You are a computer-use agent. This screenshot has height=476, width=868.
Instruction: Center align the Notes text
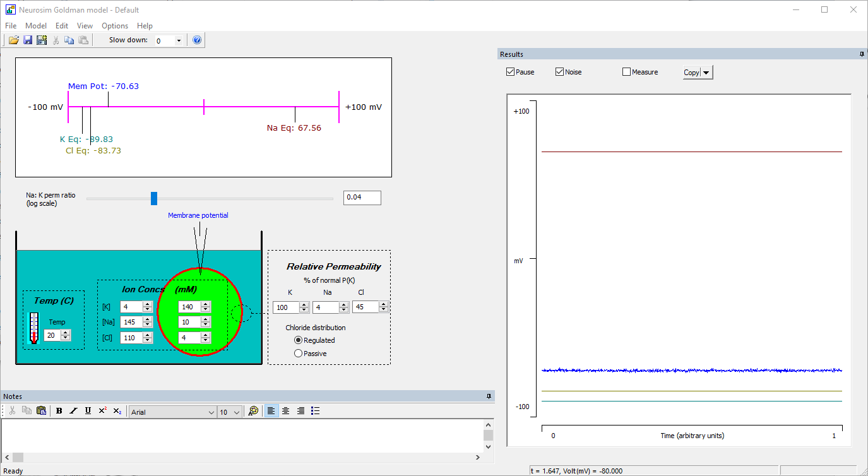(286, 411)
